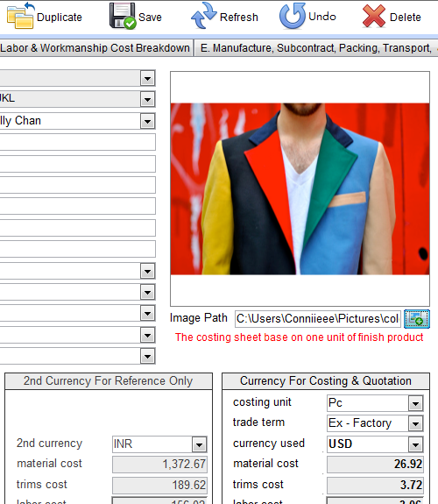
Task: Click the USD trims cost field 3.72
Action: pos(375,485)
